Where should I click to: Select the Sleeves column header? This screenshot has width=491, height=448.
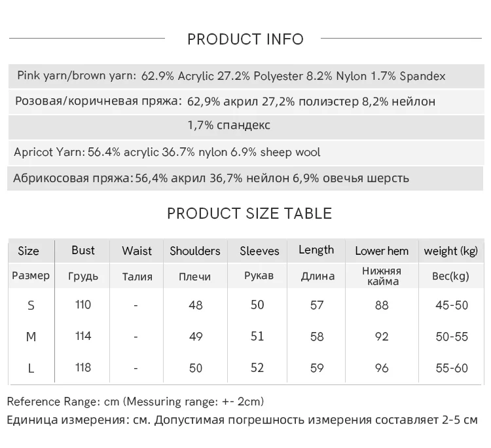259,251
